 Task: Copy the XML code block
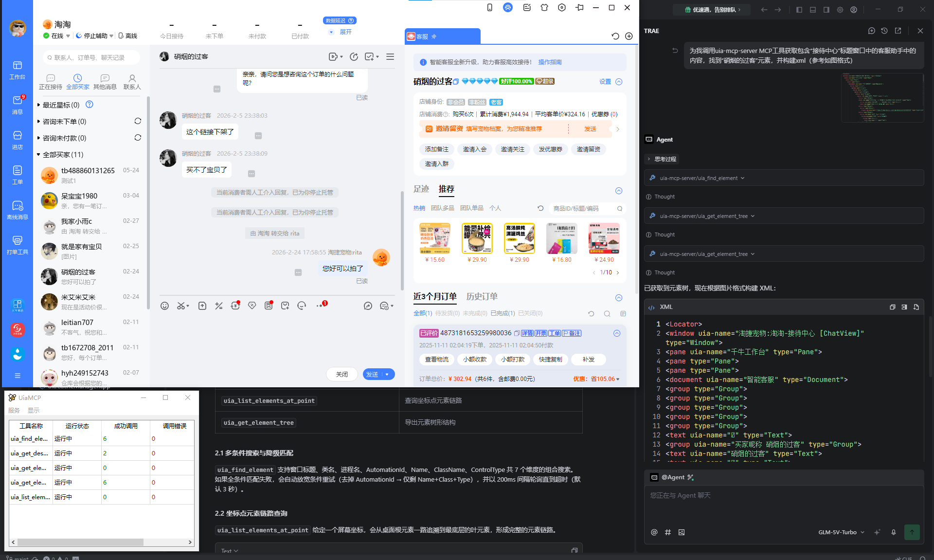click(893, 307)
